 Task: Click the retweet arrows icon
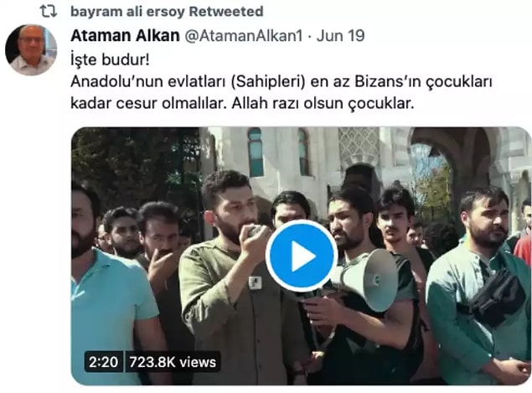49,11
